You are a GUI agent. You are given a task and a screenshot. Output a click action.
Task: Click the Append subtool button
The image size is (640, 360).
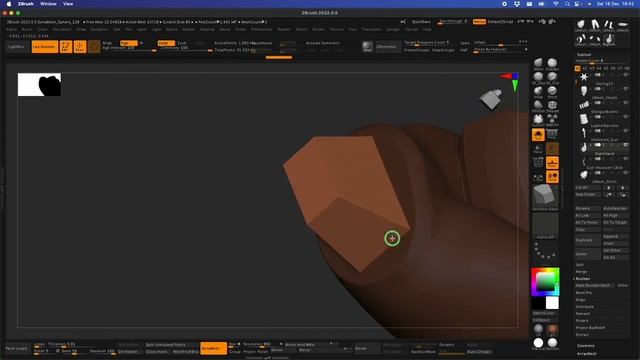coord(615,236)
